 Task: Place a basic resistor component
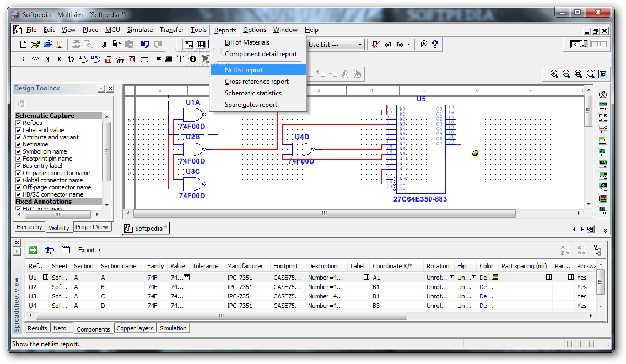pyautogui.click(x=35, y=59)
